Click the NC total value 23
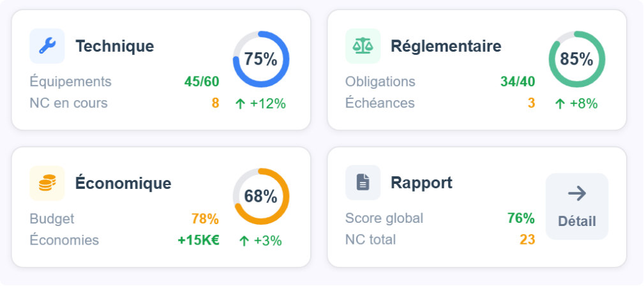Image resolution: width=644 pixels, height=286 pixels. click(x=527, y=240)
